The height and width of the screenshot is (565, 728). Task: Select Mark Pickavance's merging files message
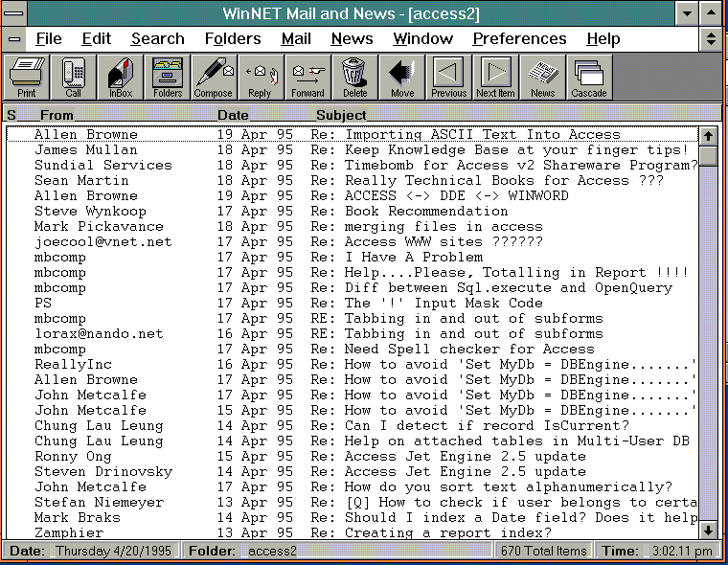(x=352, y=226)
